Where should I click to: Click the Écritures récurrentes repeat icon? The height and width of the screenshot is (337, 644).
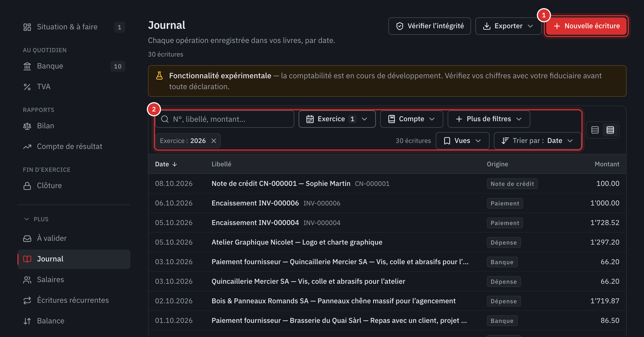click(27, 300)
